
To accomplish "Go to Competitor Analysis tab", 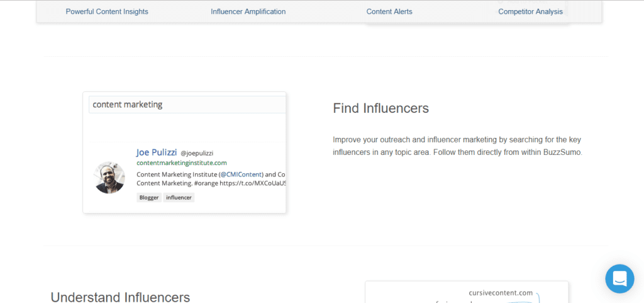I will [x=530, y=11].
